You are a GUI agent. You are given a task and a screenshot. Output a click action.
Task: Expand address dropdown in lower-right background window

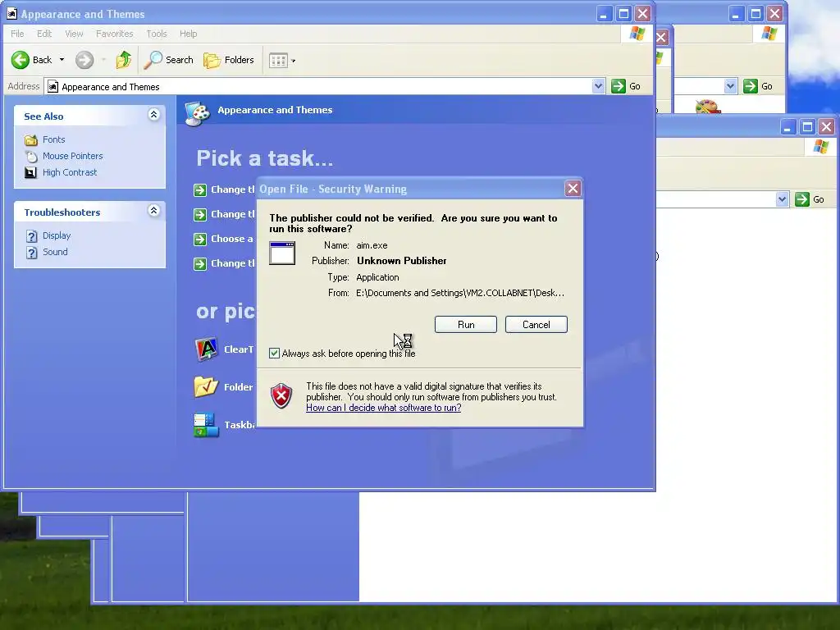pyautogui.click(x=782, y=199)
